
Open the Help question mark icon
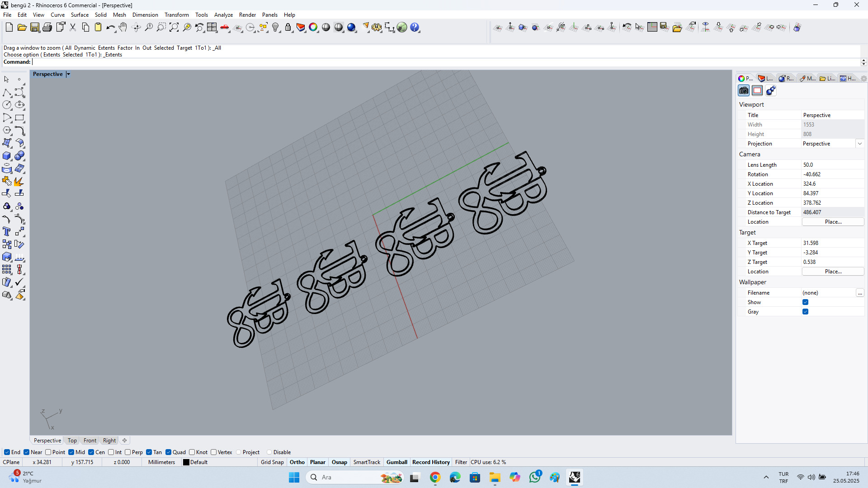415,28
